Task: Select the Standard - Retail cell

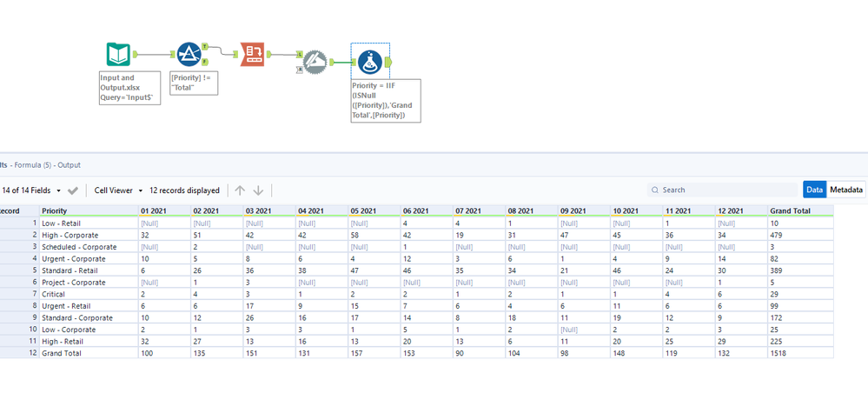Action: click(x=89, y=270)
